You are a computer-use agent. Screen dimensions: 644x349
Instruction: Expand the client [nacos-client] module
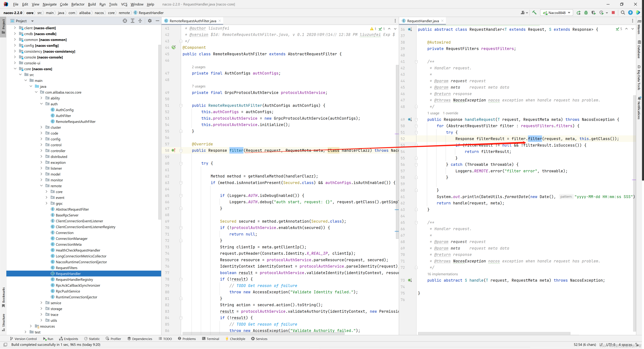[x=15, y=28]
